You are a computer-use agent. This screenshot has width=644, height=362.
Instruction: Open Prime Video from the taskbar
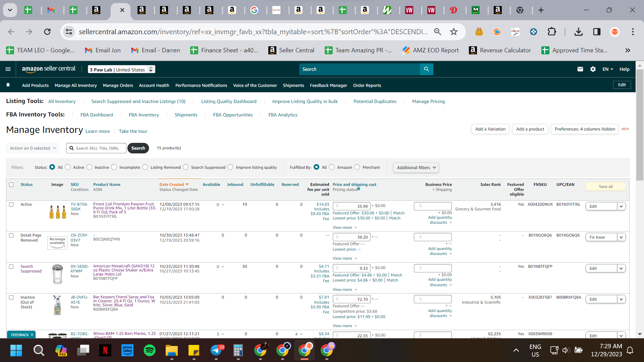127,351
